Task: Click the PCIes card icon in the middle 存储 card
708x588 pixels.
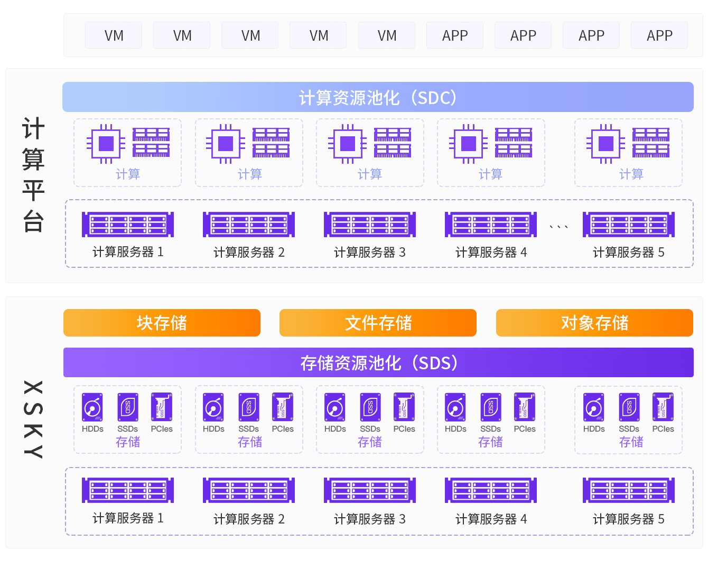Action: [404, 407]
